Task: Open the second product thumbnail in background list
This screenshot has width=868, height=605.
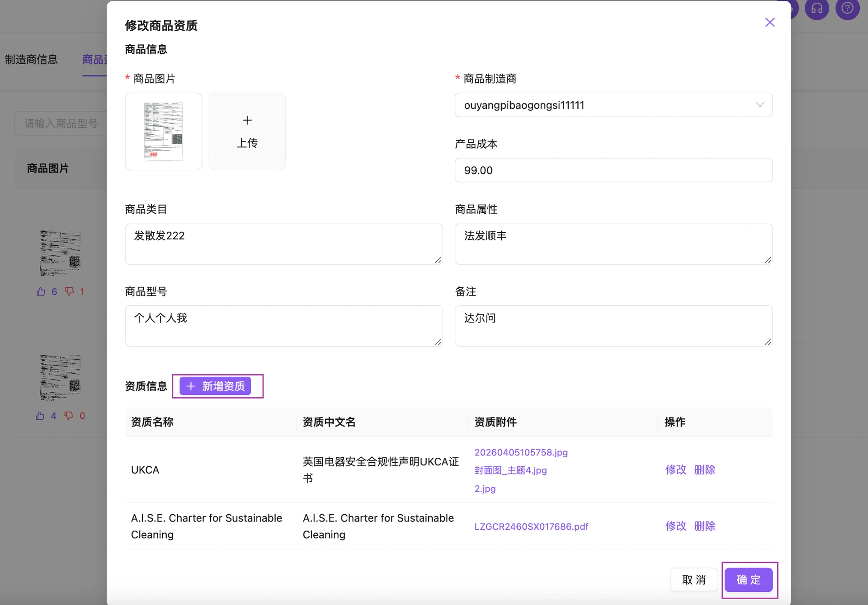Action: click(x=60, y=377)
